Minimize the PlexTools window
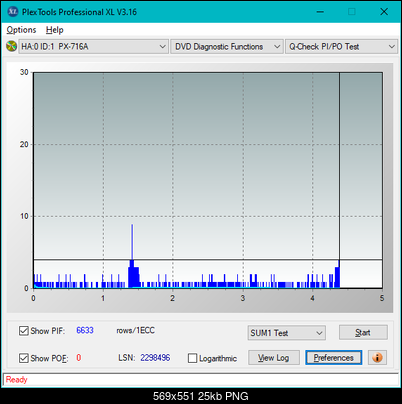Viewport: 402px width, 404px height. [320, 12]
